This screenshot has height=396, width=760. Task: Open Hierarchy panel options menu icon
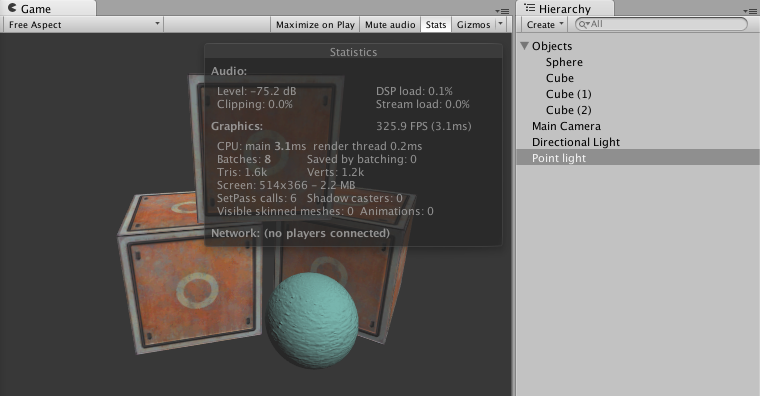pos(750,11)
